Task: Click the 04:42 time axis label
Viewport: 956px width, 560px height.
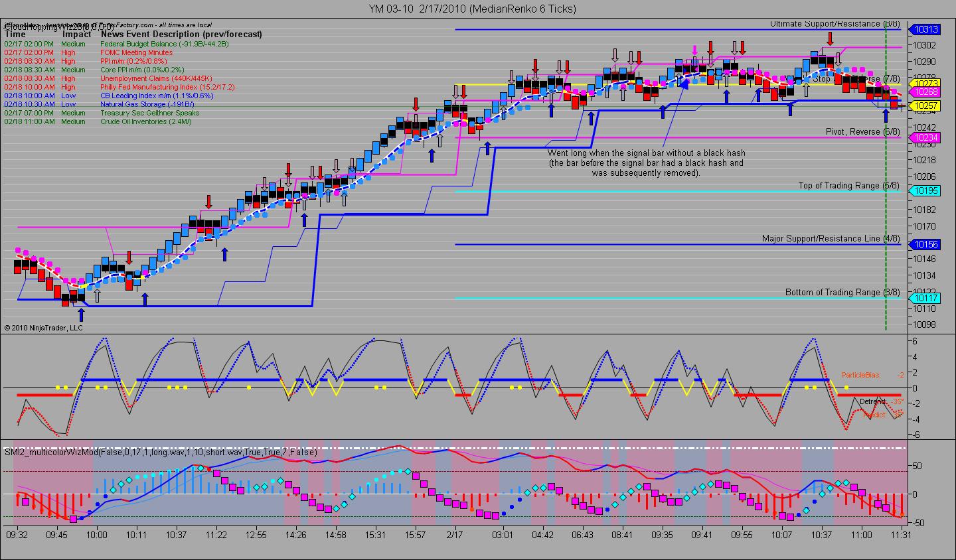Action: click(542, 534)
